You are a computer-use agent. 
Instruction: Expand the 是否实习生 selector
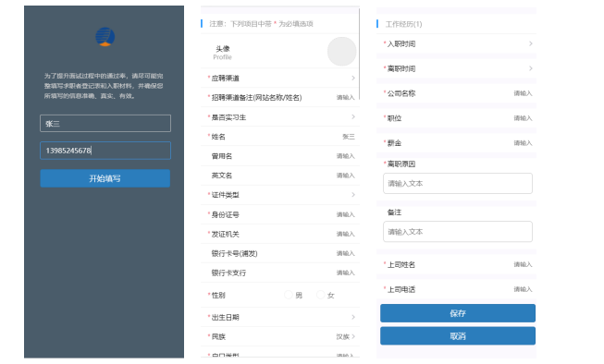point(352,117)
